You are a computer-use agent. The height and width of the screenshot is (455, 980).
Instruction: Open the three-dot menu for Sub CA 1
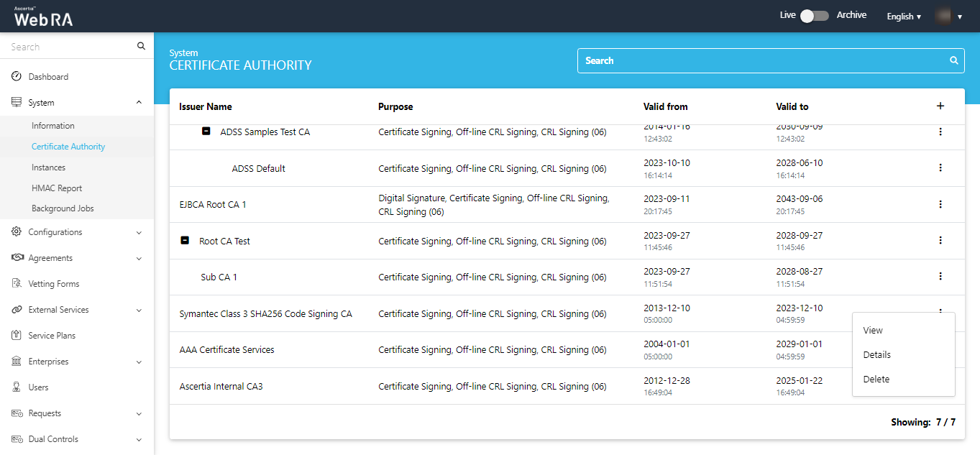click(940, 276)
